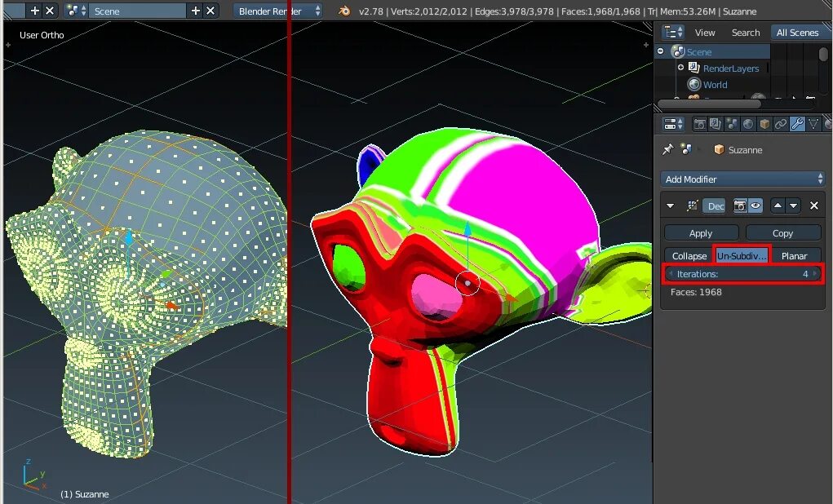Image resolution: width=833 pixels, height=504 pixels.
Task: Click the Apply modifier button
Action: 702,233
